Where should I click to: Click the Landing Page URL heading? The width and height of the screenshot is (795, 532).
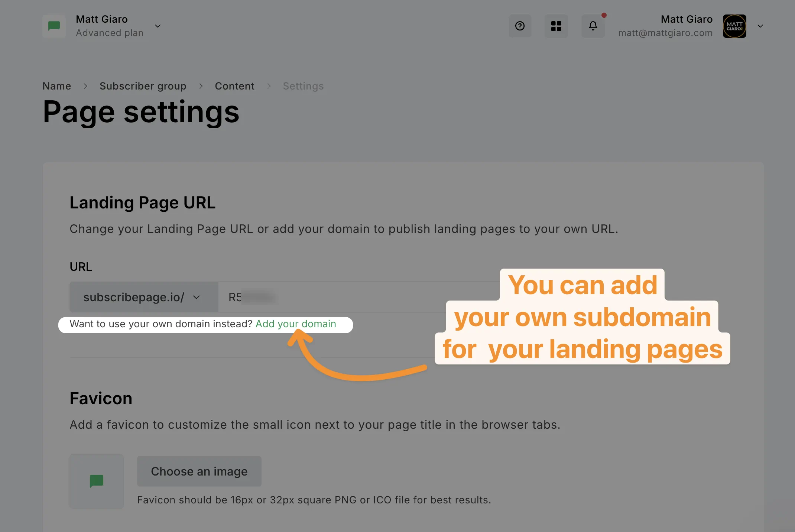[143, 203]
